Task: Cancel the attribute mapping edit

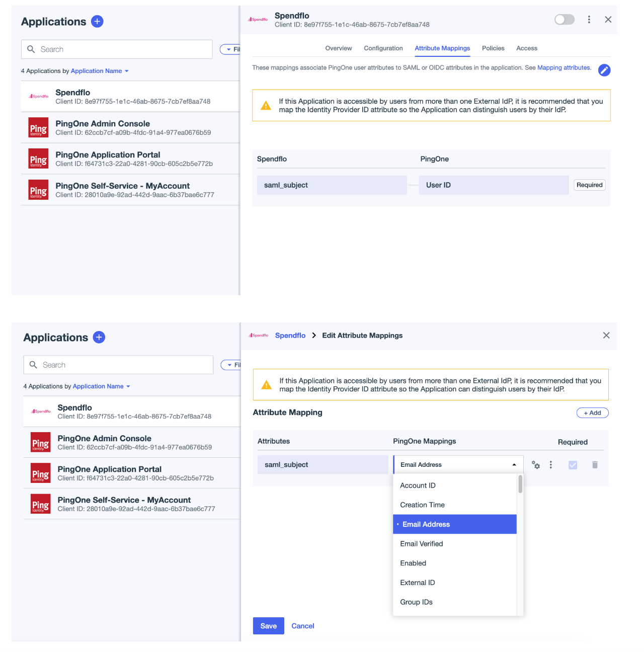Action: (x=303, y=626)
